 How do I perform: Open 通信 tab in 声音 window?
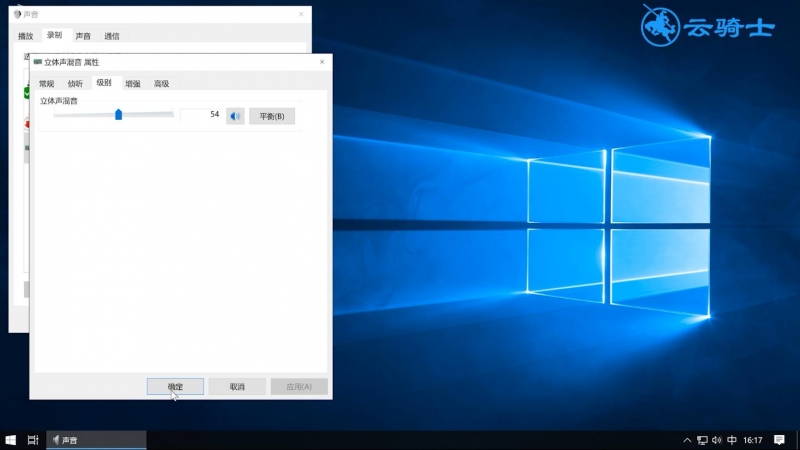click(112, 36)
